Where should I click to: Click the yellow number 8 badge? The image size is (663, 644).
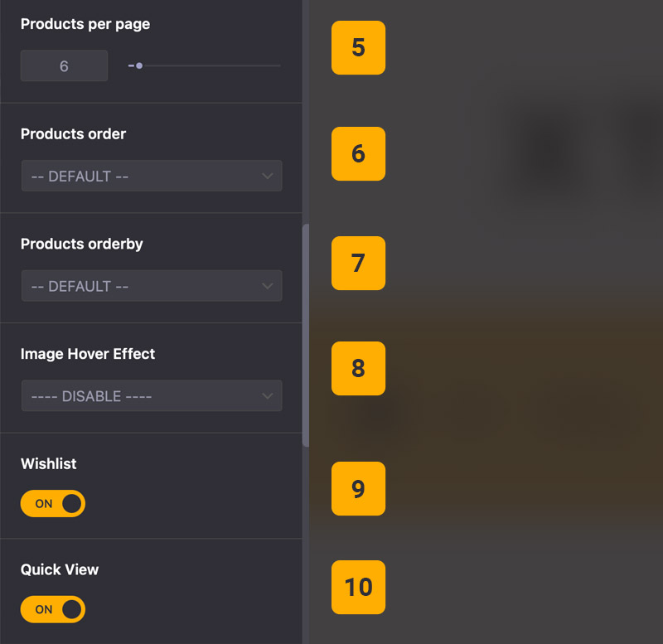[x=358, y=368]
